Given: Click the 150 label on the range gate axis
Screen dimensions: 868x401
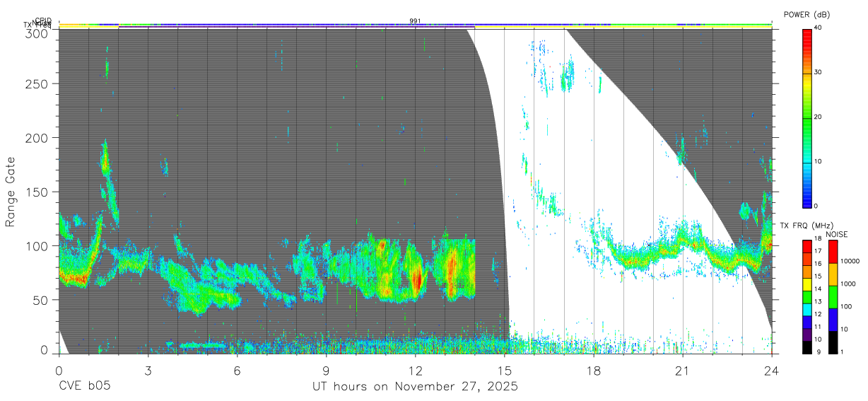Looking at the screenshot, I should (37, 192).
